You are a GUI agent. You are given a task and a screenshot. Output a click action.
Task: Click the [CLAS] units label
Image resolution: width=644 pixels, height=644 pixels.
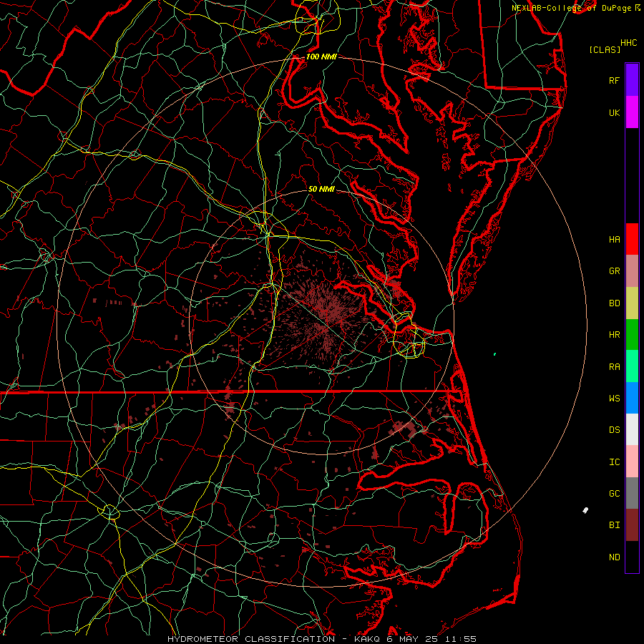click(x=605, y=49)
